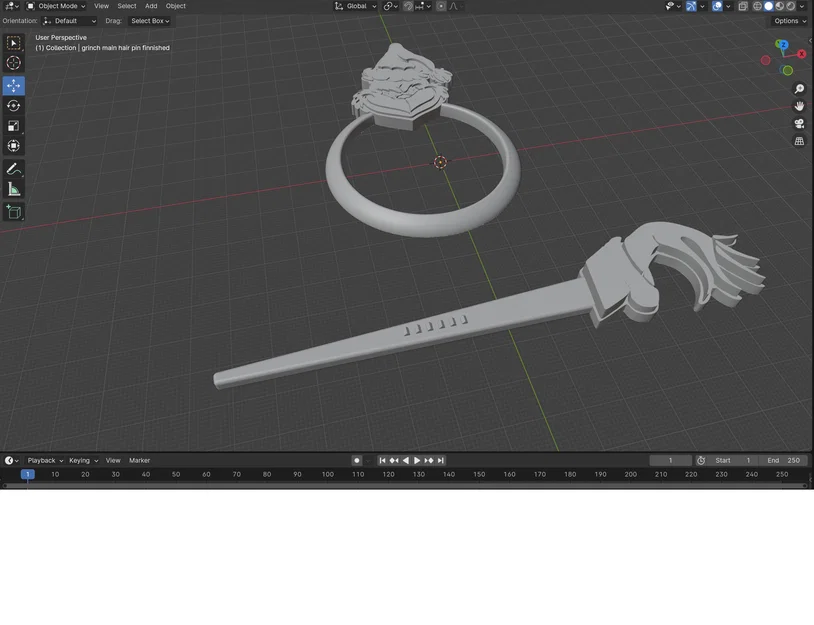Click the negative X gizmo circle
The width and height of the screenshot is (814, 625).
pos(766,61)
